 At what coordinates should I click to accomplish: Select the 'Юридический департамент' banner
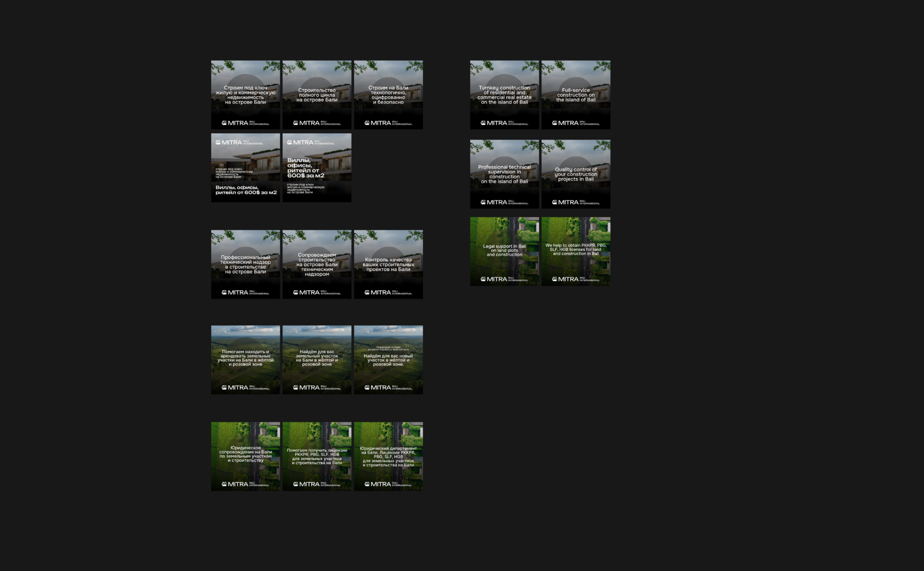tap(388, 457)
